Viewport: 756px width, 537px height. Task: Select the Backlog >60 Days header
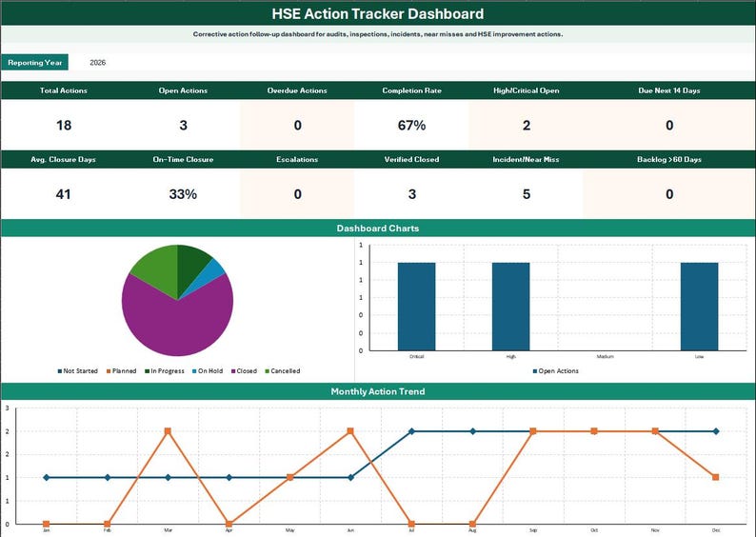[669, 159]
